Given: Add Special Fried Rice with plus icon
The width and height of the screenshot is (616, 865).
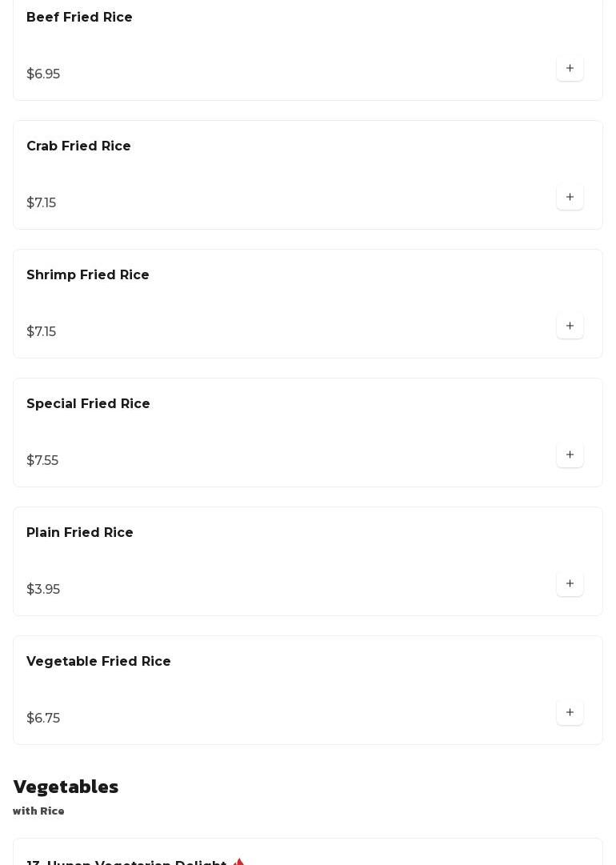Looking at the screenshot, I should [570, 455].
